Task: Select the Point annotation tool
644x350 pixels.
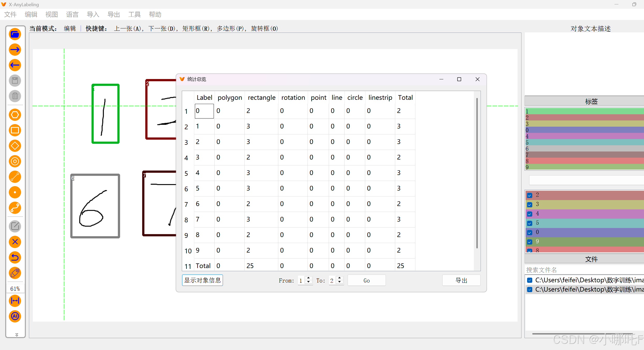Action: 15,192
